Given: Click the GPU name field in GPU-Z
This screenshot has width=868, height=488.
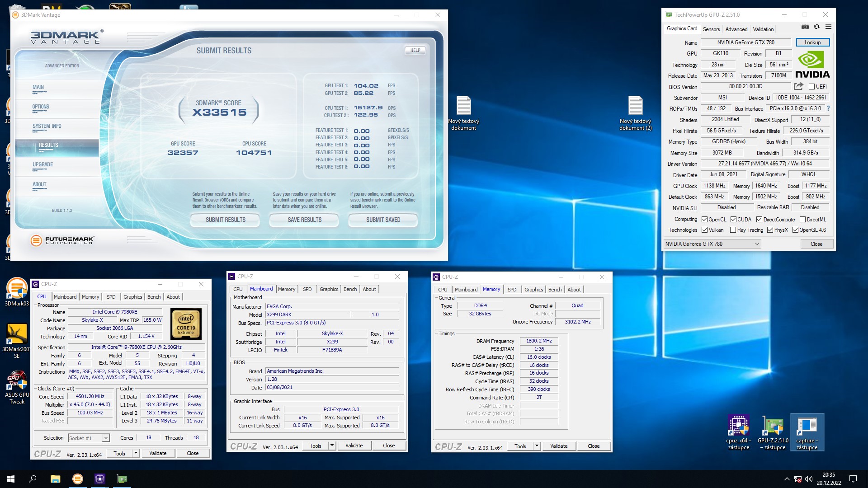Looking at the screenshot, I should [x=745, y=42].
